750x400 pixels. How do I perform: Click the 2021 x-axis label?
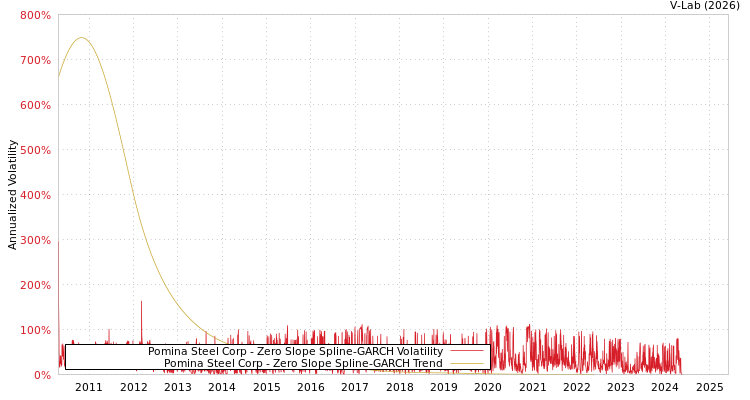[533, 387]
